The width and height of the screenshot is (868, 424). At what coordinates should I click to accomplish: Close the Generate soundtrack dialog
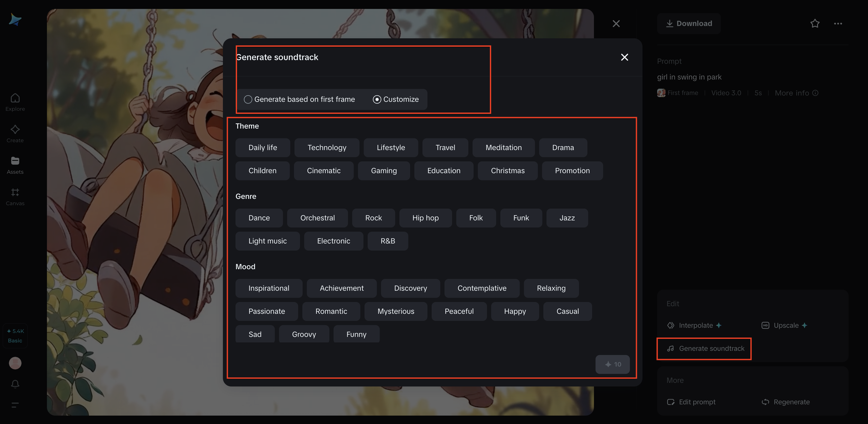624,57
